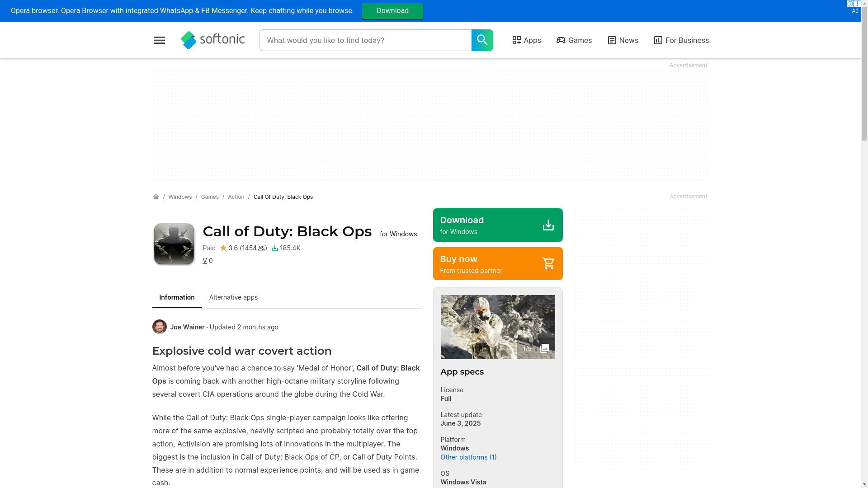Open the Games menu
The width and height of the screenshot is (868, 488).
[x=574, y=40]
